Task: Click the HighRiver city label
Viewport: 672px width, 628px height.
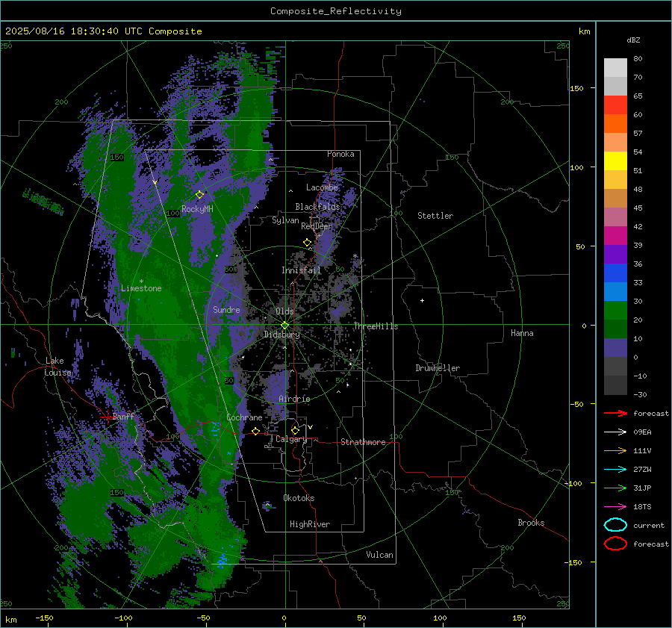Action: tap(310, 524)
